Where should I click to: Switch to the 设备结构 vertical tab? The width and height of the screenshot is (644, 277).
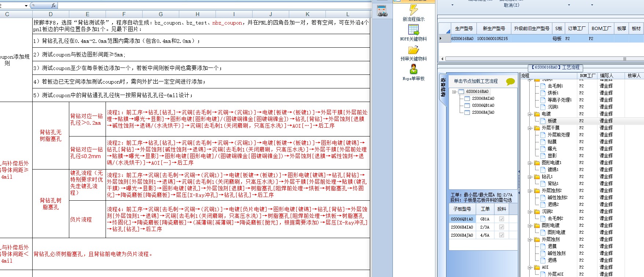(x=443, y=87)
